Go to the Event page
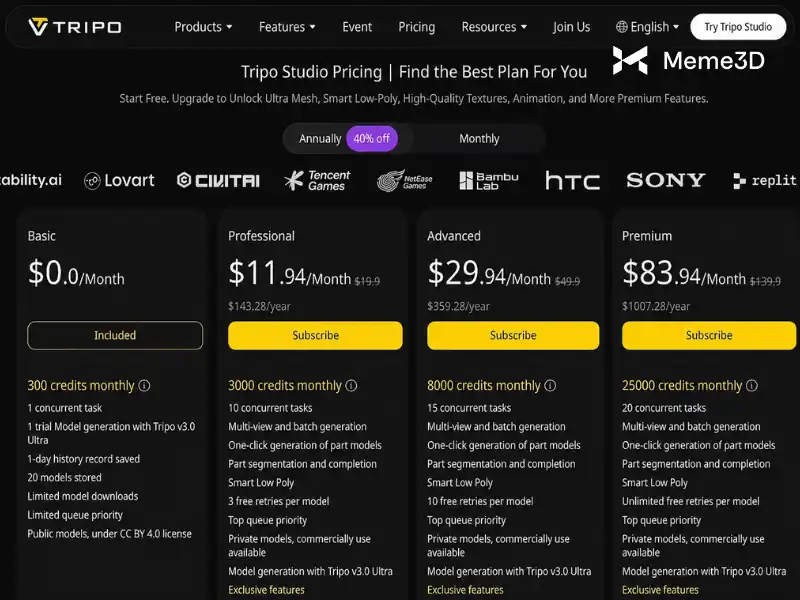The width and height of the screenshot is (800, 600). pyautogui.click(x=357, y=27)
